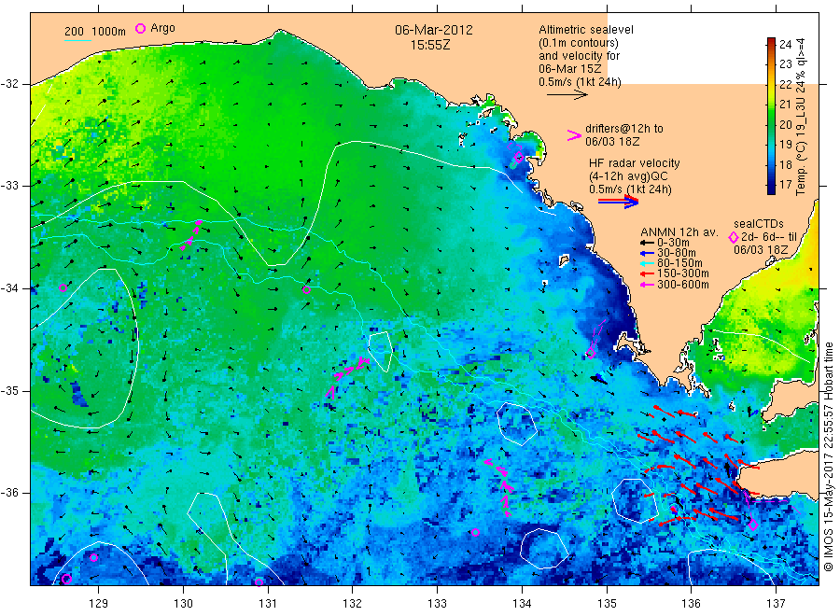840x616 pixels.
Task: Click the 'ANMN 12h av.' legend heading
Action: point(679,232)
